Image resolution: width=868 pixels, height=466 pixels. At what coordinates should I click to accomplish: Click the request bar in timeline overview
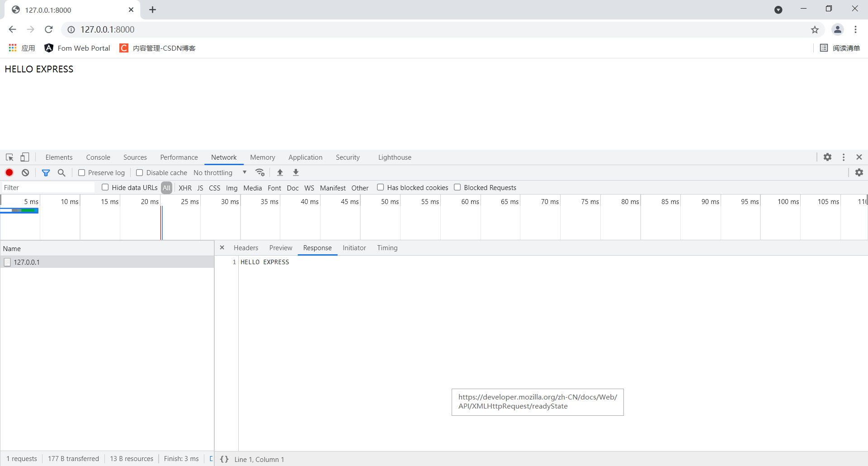pyautogui.click(x=19, y=210)
